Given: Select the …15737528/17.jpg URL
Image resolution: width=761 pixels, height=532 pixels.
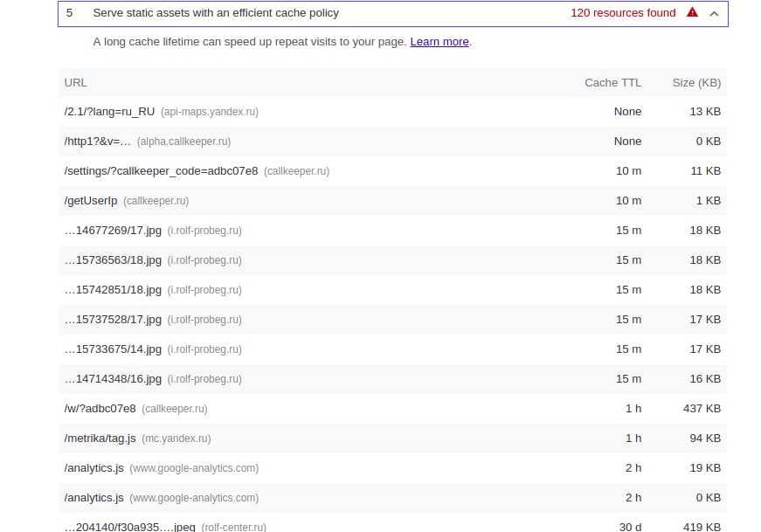Looking at the screenshot, I should point(113,320).
